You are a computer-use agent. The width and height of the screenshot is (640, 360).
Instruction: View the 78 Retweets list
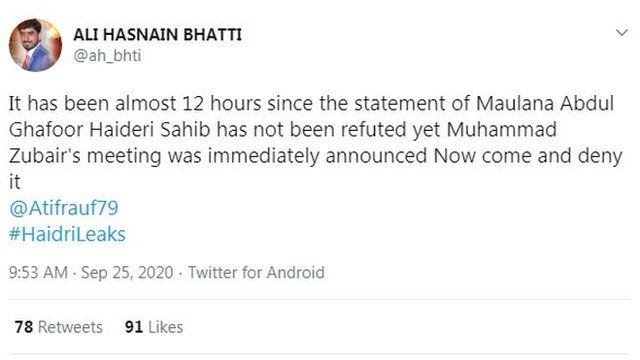pos(58,327)
